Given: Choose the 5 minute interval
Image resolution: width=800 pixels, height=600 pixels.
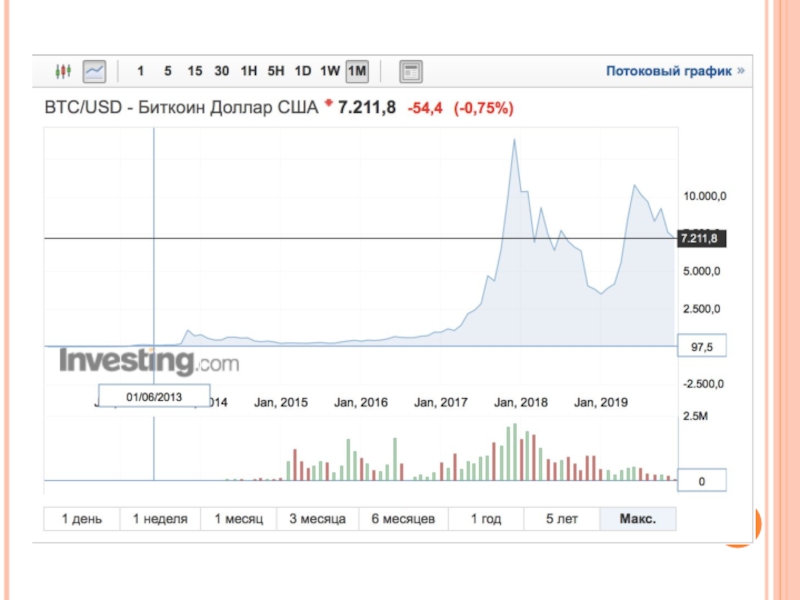Looking at the screenshot, I should point(168,71).
